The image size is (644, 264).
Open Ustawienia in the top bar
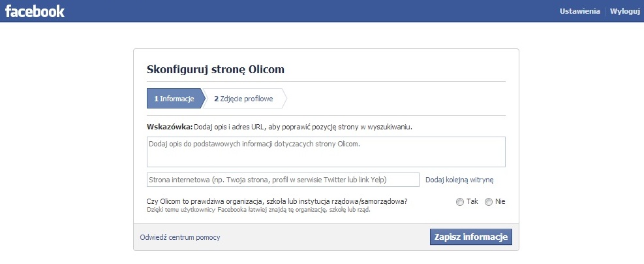(579, 12)
